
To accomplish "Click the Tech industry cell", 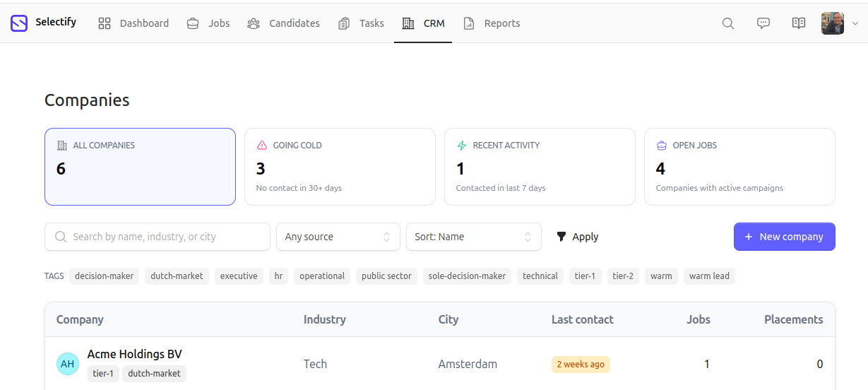I will coord(315,365).
